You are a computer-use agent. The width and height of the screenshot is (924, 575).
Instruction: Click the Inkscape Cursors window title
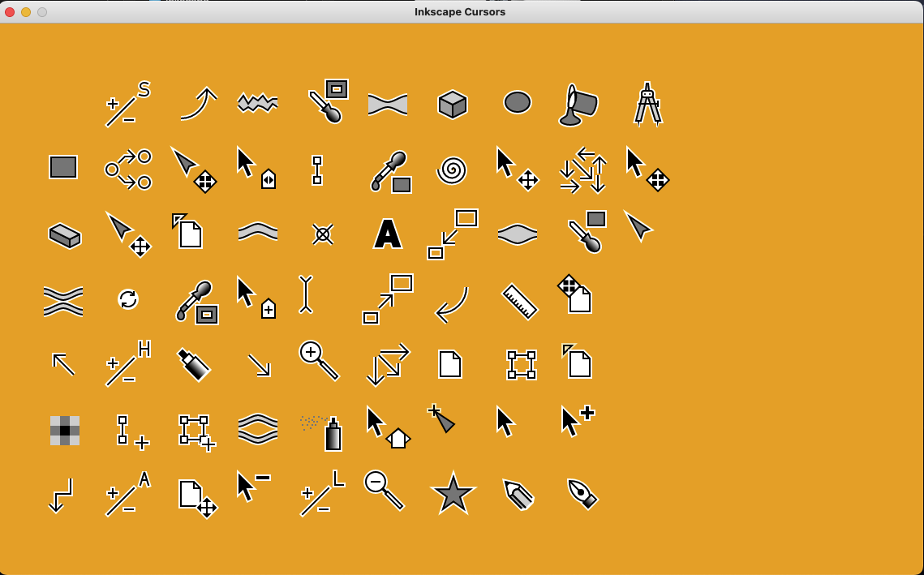click(x=460, y=11)
